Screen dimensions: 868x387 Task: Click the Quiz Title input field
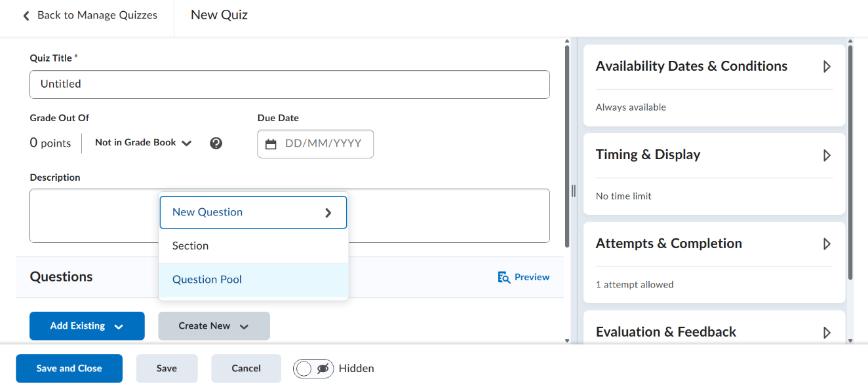pos(289,84)
